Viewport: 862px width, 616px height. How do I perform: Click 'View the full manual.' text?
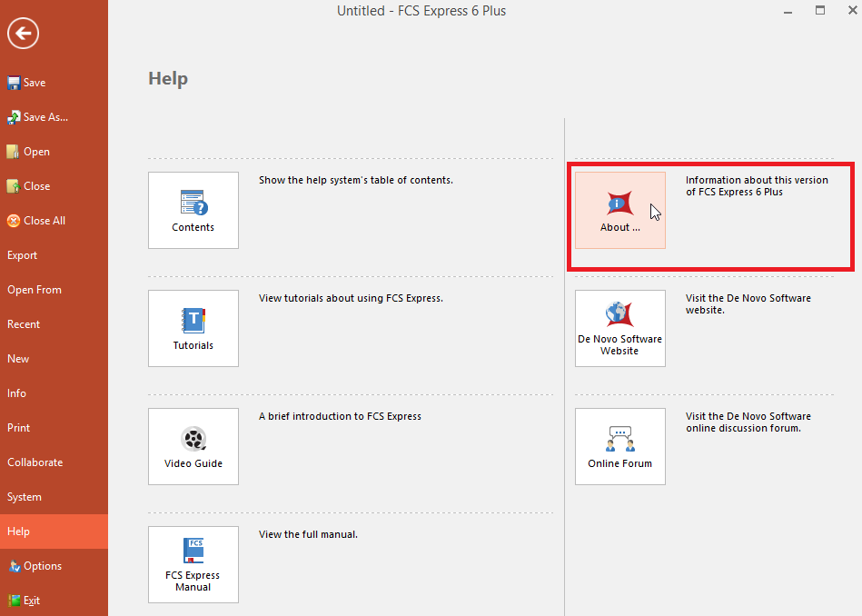[308, 534]
